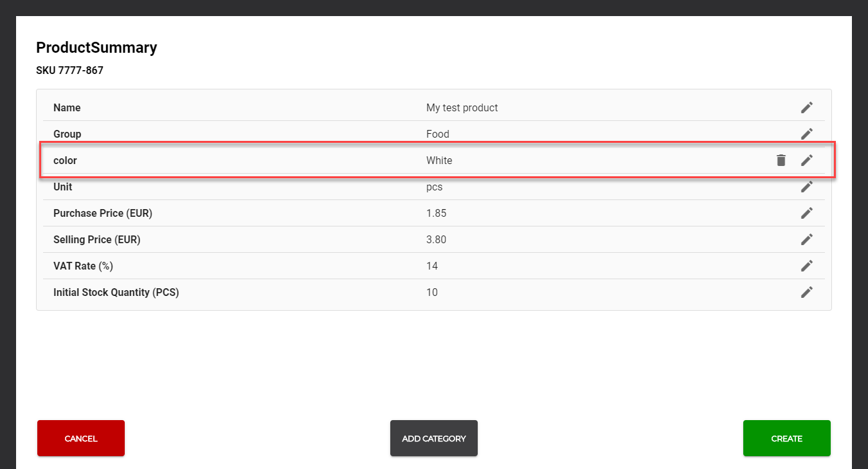Click the 1.85 purchase price value
The width and height of the screenshot is (868, 469).
436,214
